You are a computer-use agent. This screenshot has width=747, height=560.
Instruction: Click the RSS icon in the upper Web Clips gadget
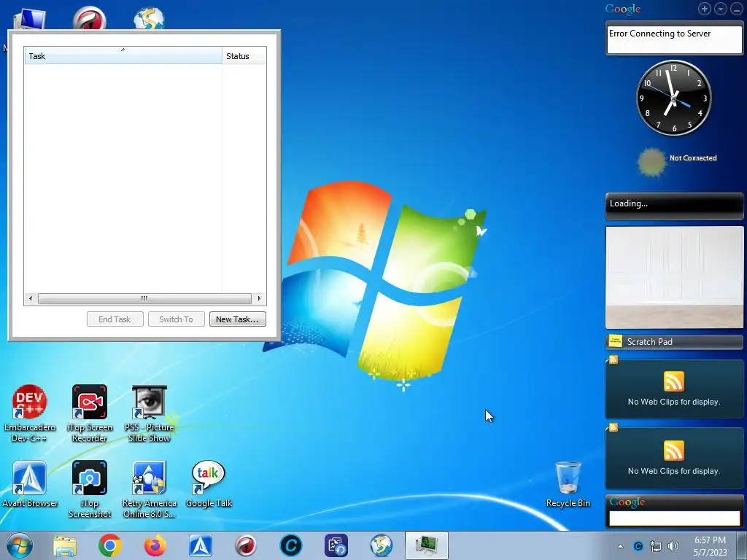click(673, 381)
